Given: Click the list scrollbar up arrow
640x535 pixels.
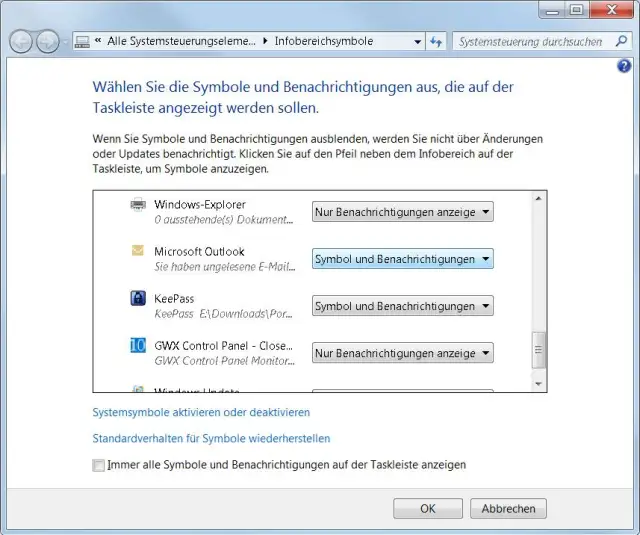Looking at the screenshot, I should tap(538, 198).
